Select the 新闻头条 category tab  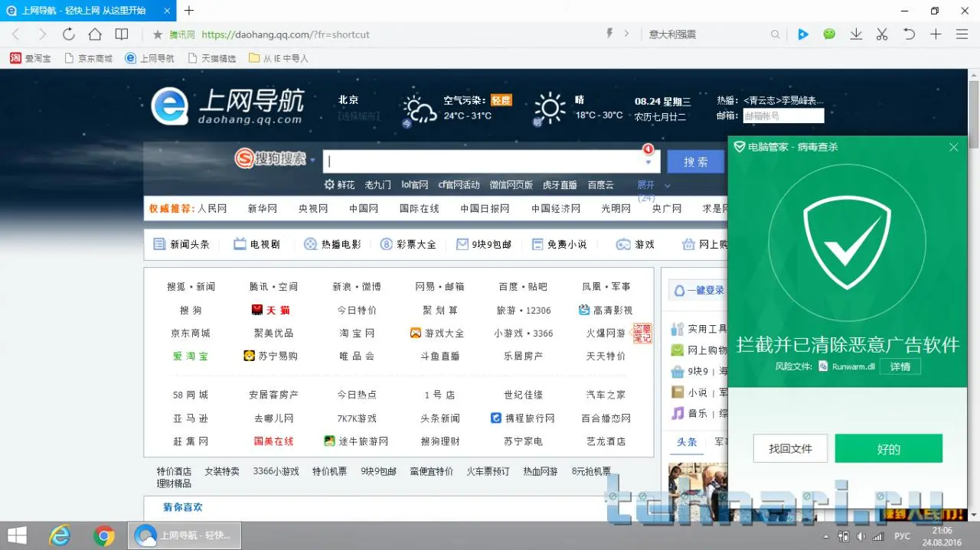tap(181, 244)
